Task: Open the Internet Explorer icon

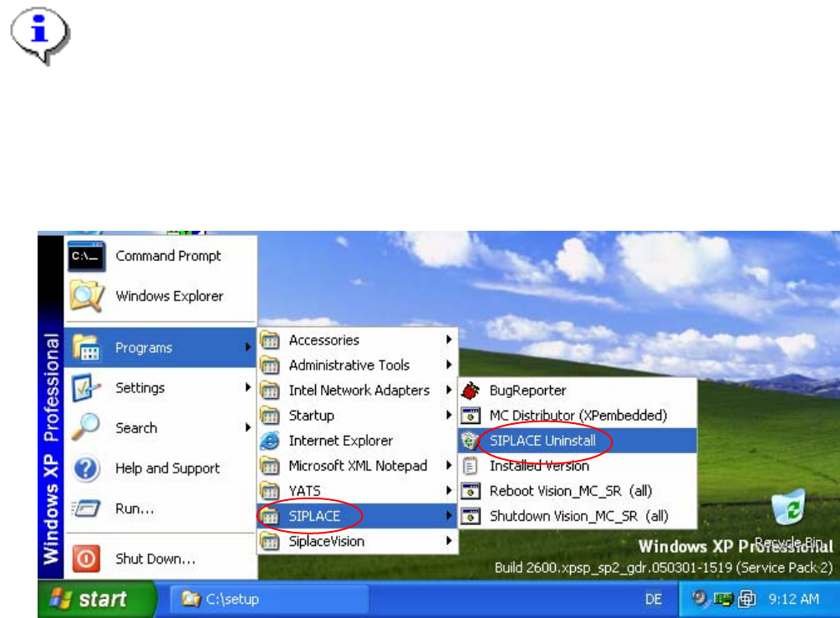Action: tap(270, 441)
